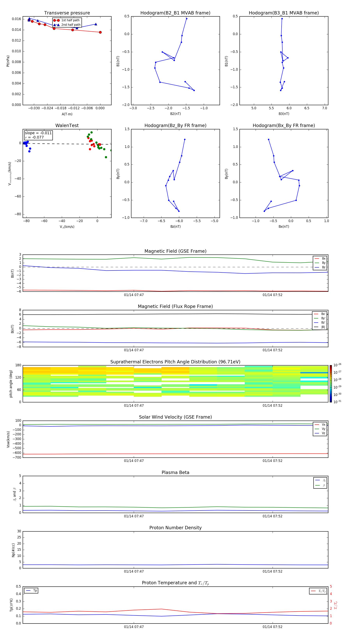Click the "Bz(nT)" x-axis label
Viewport: 351px width, 644px height.
175,227
